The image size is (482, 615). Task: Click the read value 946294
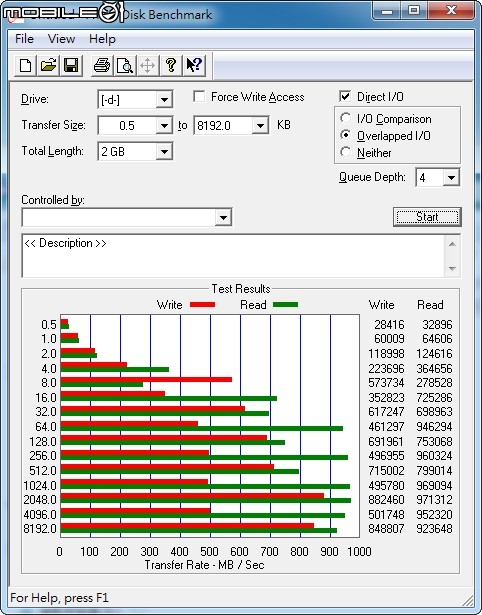[x=435, y=426]
